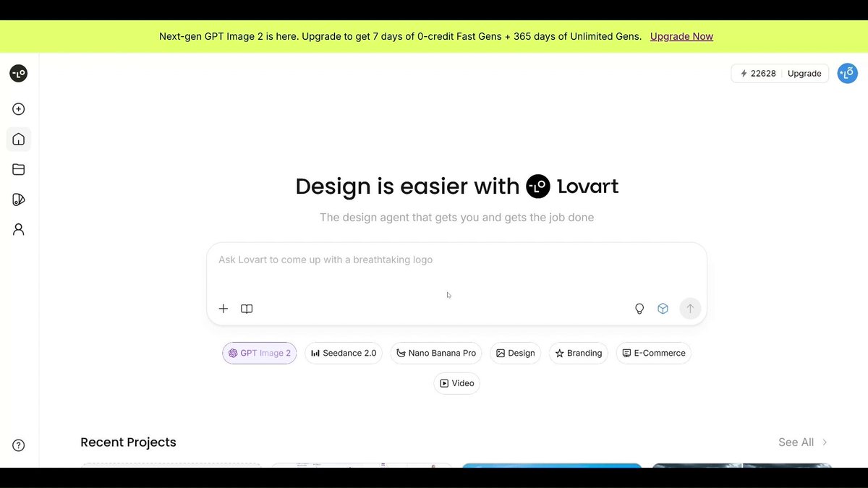
Task: Click the Recent Projects heading
Action: tap(128, 442)
